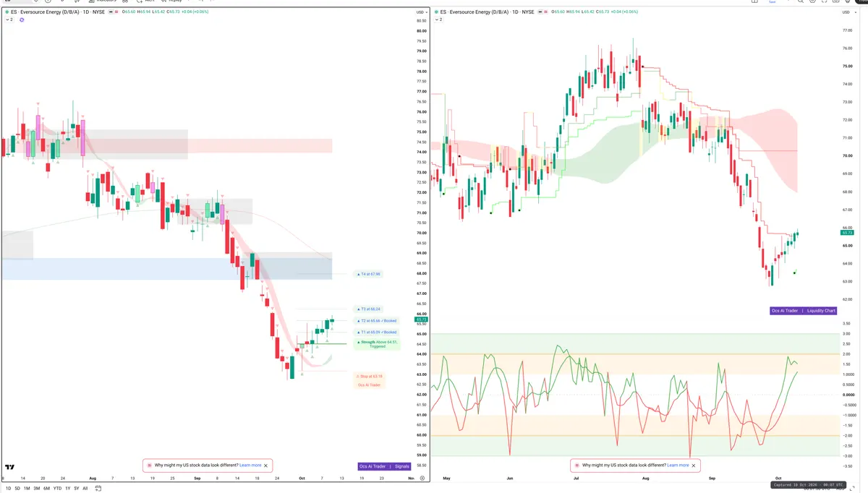Click the market flags icon in left chart header
Viewport: 868px width, 493px height.
point(113,12)
